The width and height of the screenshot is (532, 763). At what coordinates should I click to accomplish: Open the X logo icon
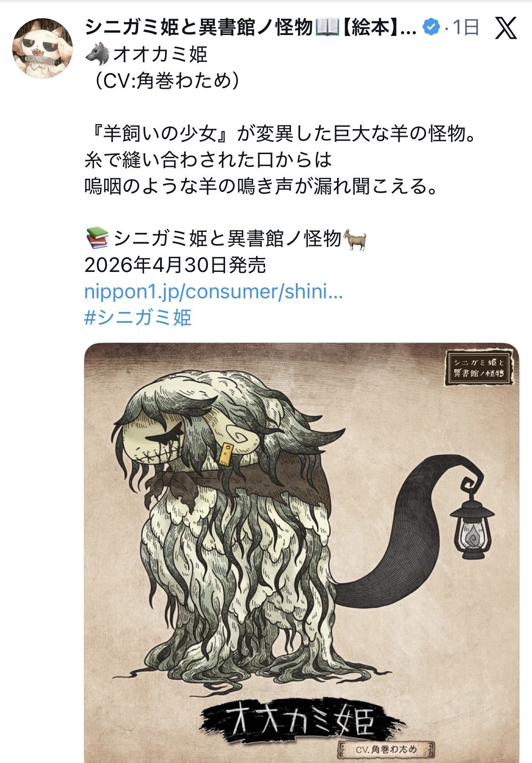pyautogui.click(x=506, y=28)
